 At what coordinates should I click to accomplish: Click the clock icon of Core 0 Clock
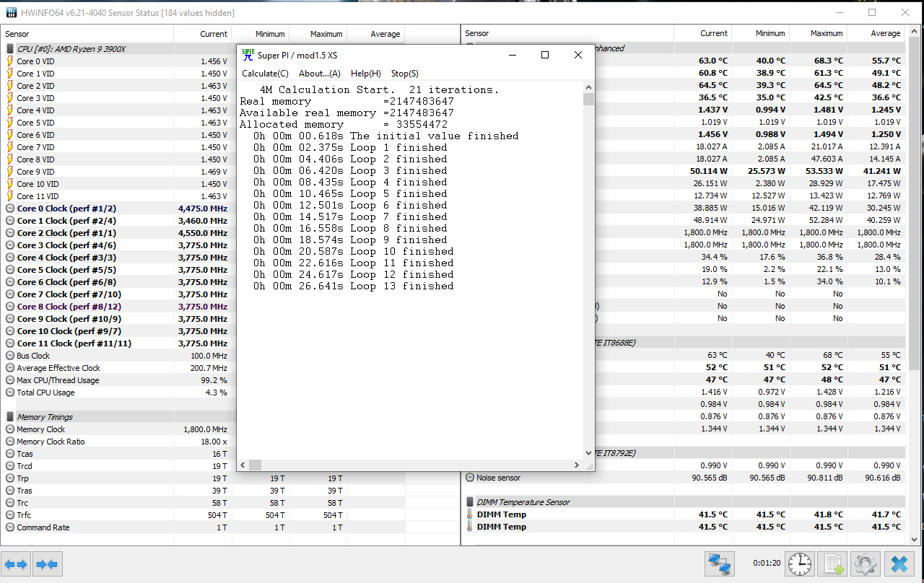(10, 209)
